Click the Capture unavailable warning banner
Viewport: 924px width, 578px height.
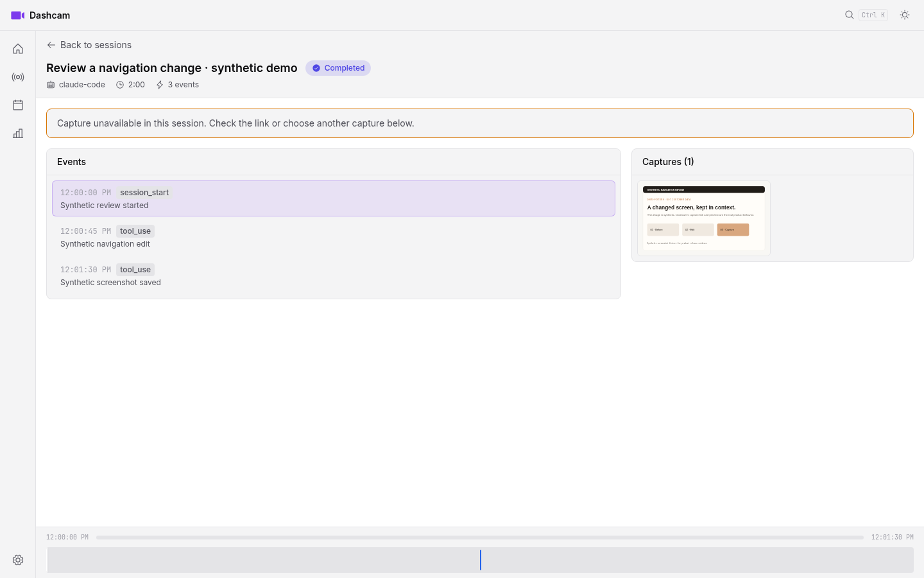pos(480,123)
